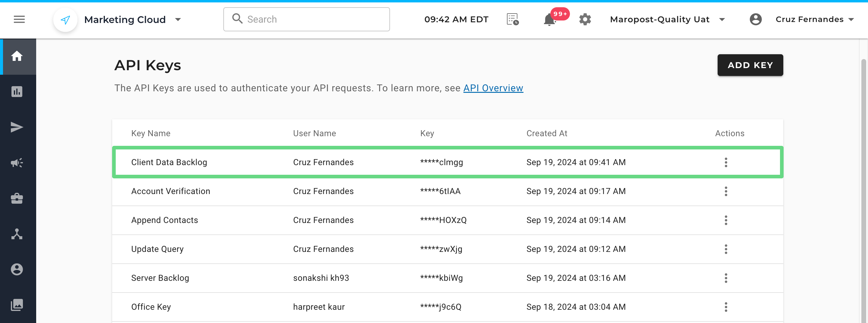Open actions menu for Server Backlog
This screenshot has width=868, height=323.
(x=726, y=278)
